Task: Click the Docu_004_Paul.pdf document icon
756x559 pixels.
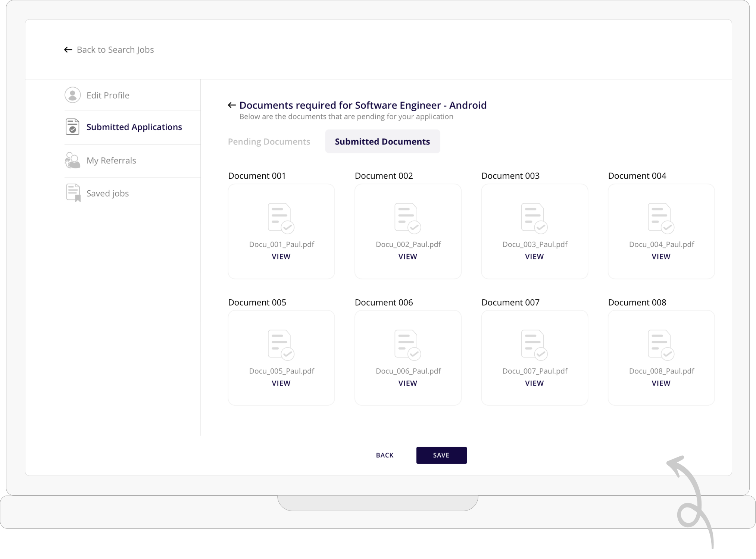Action: point(660,218)
